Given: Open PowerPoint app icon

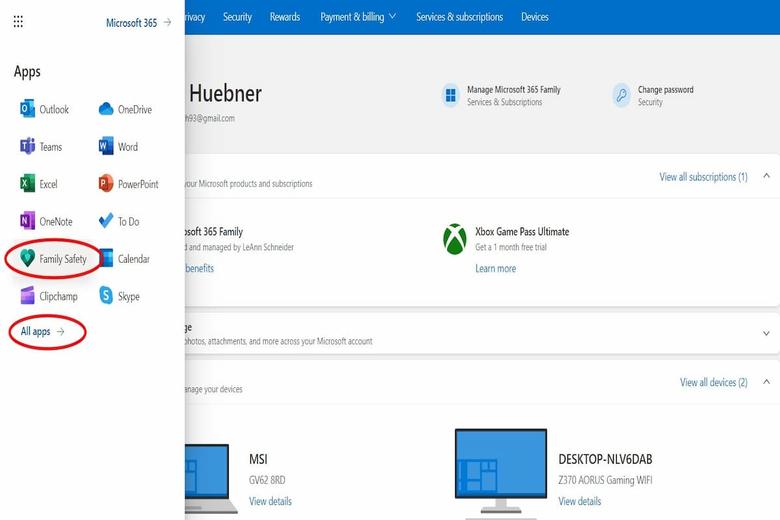Looking at the screenshot, I should 106,184.
